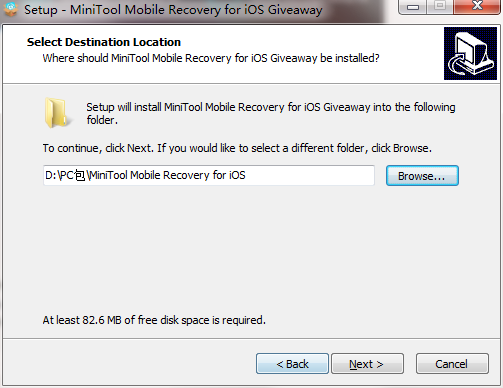The height and width of the screenshot is (388, 503).
Task: Click the installer computer icon in header
Action: click(470, 53)
